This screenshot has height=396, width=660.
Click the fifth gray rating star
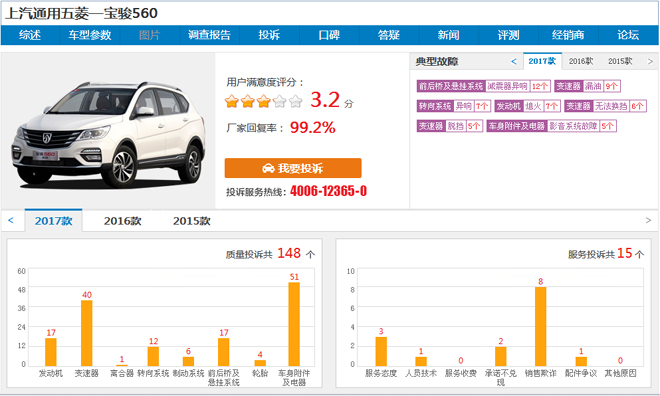[x=296, y=101]
